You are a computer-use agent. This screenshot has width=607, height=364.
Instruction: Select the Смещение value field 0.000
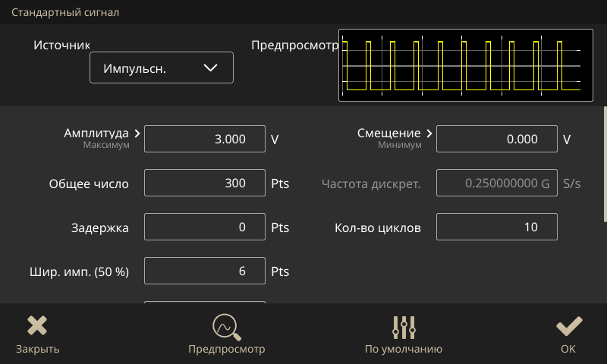point(497,140)
